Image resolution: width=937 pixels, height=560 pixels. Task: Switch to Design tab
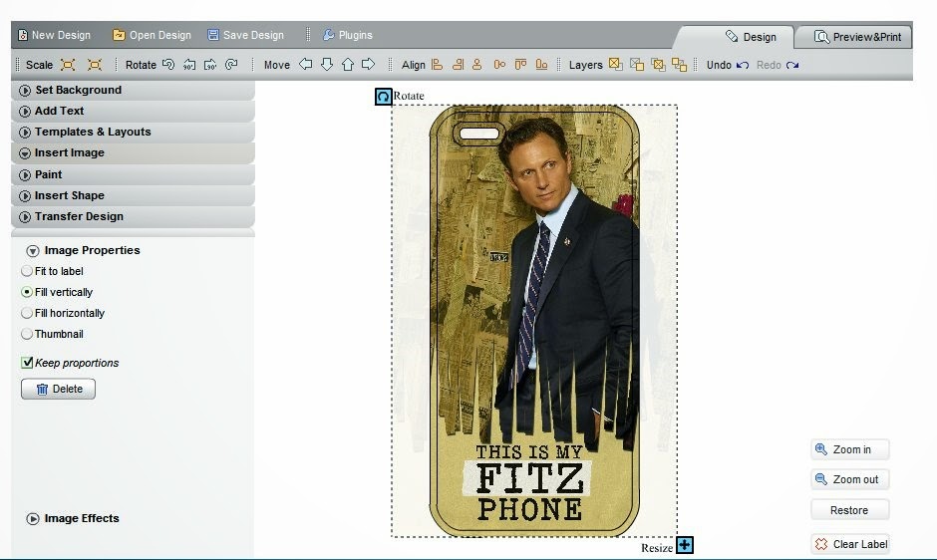(734, 37)
